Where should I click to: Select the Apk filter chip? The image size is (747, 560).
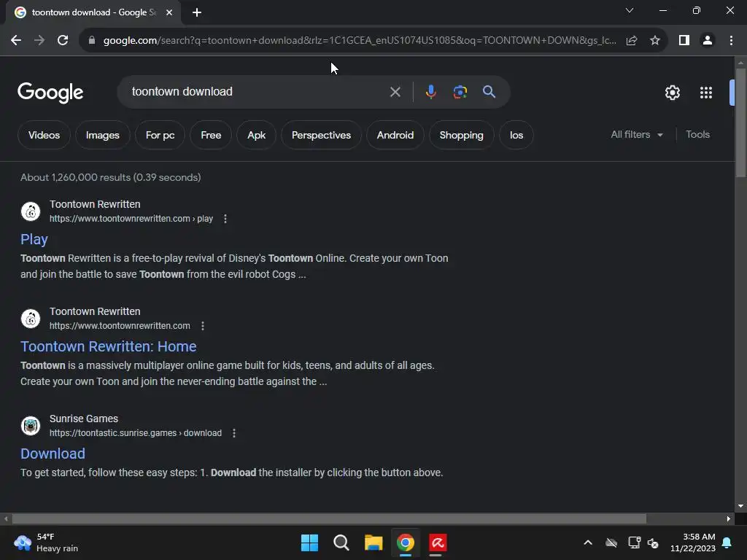point(256,135)
